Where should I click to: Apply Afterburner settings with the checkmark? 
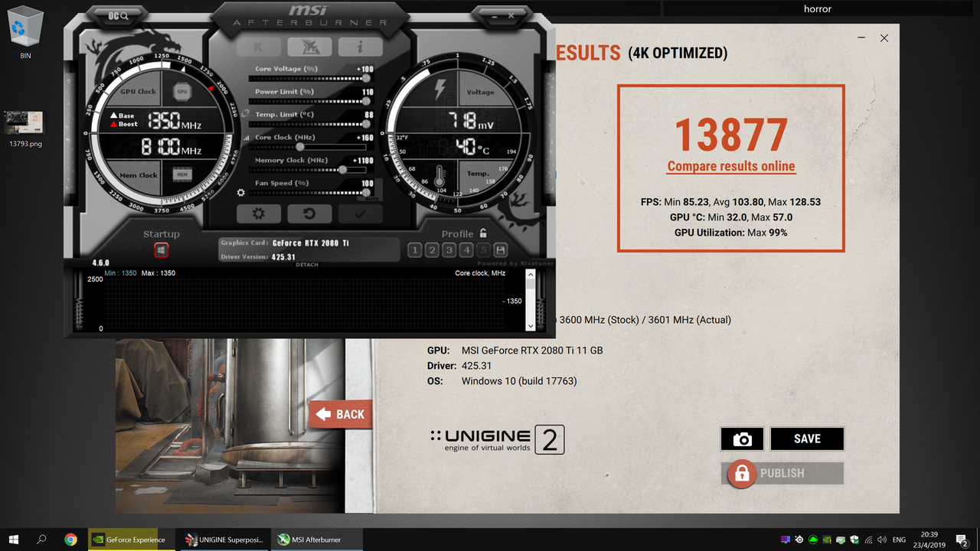[x=360, y=214]
